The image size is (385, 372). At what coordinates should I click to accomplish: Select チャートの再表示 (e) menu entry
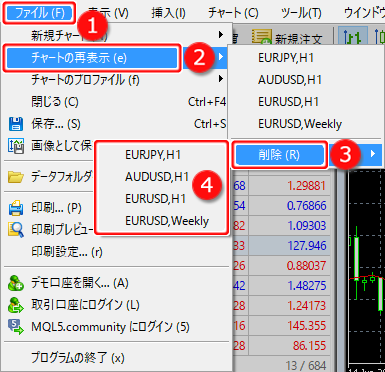pos(91,58)
